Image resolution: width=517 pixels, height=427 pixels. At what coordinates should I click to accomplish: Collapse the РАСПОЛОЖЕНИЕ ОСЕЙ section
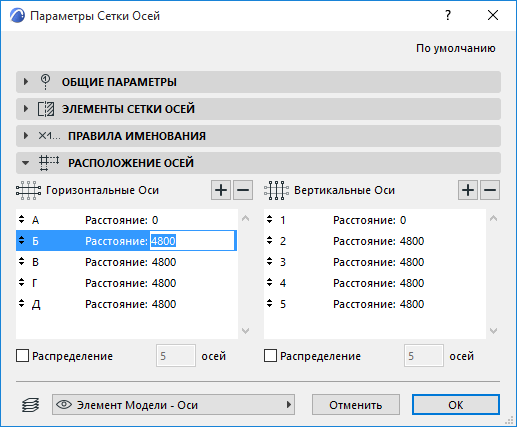tap(25, 163)
